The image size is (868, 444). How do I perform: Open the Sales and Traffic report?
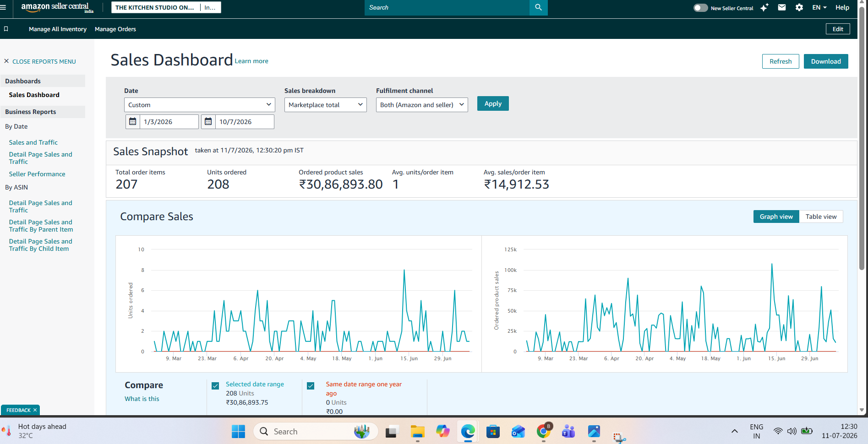(33, 142)
